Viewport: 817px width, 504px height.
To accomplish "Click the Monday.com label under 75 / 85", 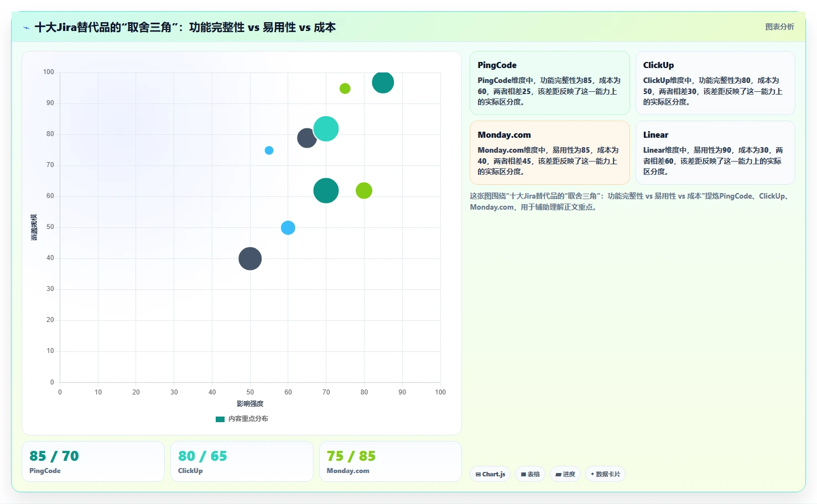I will point(348,471).
